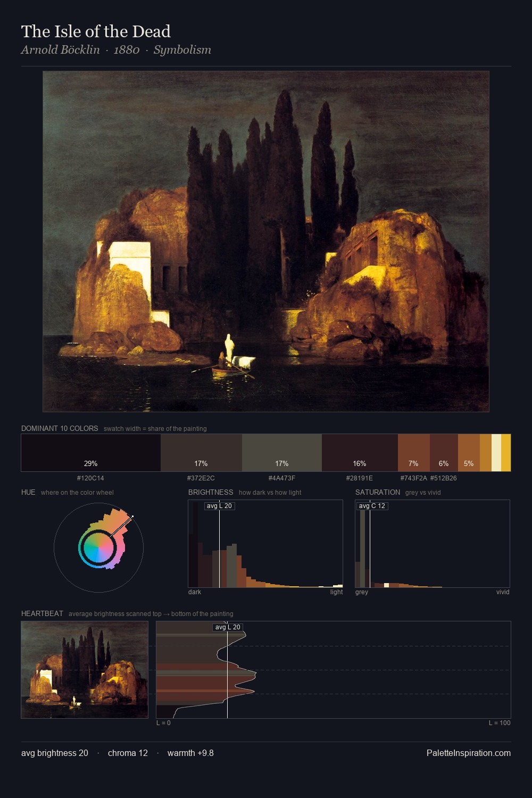Click the HEARTBEAT section heading

[42, 613]
